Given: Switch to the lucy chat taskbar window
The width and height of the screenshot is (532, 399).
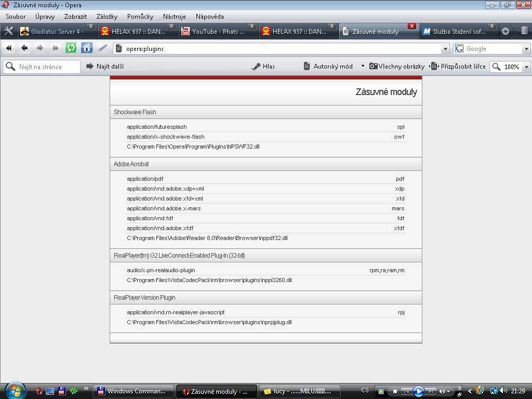Looking at the screenshot, I should (x=299, y=391).
